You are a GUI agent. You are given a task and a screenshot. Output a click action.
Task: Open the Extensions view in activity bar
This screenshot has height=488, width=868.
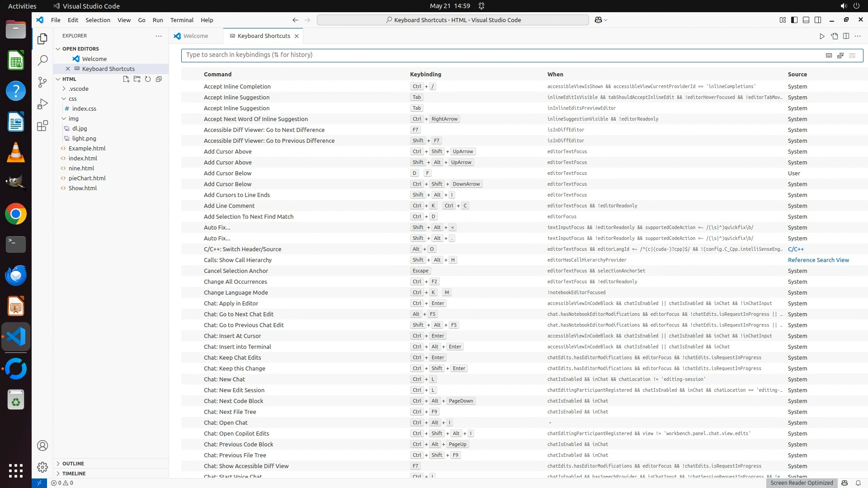tap(42, 126)
